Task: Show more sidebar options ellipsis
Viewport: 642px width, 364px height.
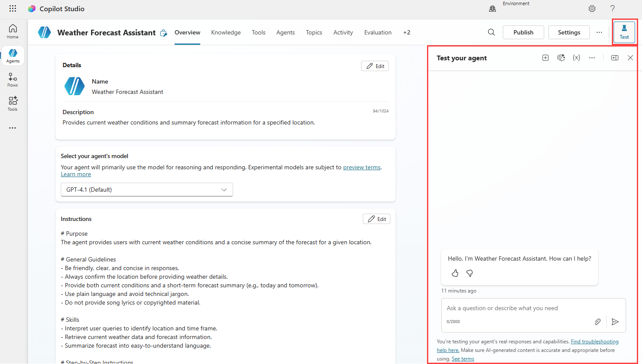Action: click(x=12, y=128)
